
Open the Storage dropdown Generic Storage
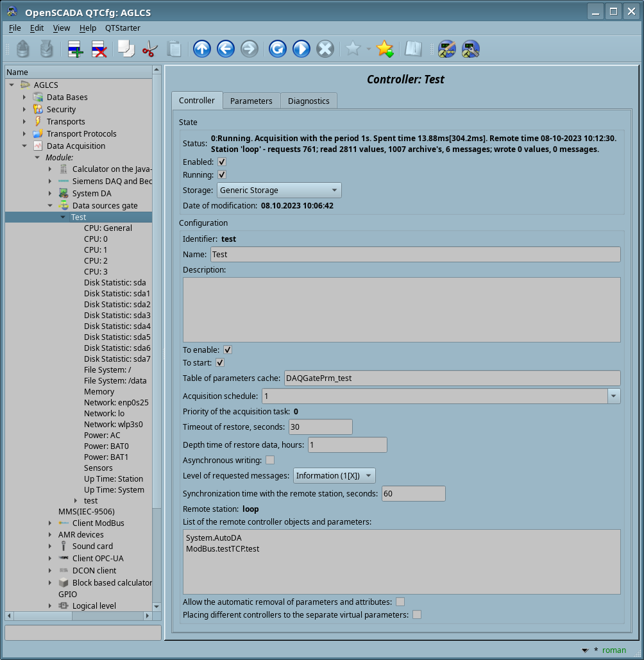tap(279, 190)
